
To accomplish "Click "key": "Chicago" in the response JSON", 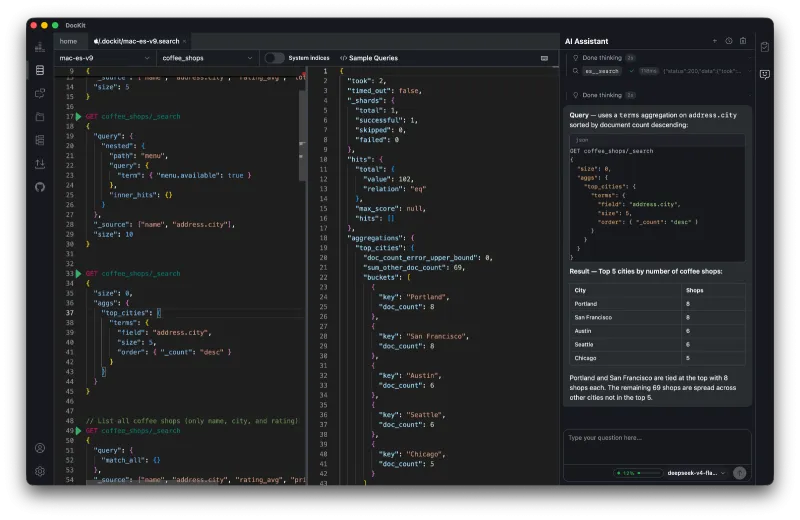I will (412, 454).
